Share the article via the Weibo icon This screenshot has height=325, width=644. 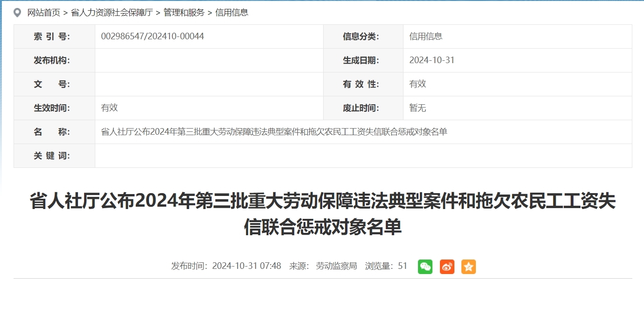tap(447, 267)
